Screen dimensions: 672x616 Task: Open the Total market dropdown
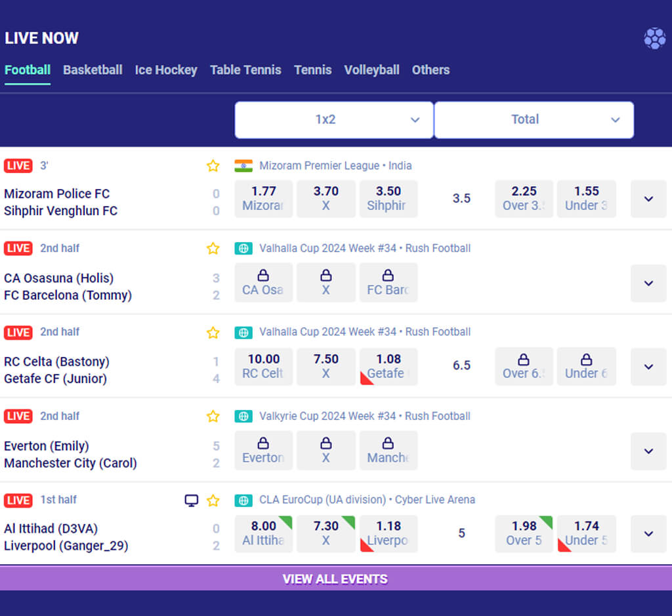(534, 120)
